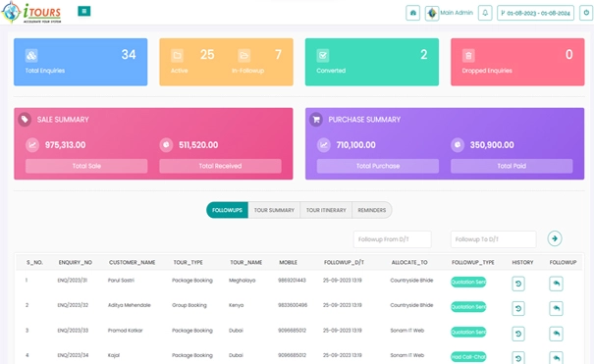Click the Purchase Summary cart icon
Screen dimensions: 594x364
[x=316, y=120]
